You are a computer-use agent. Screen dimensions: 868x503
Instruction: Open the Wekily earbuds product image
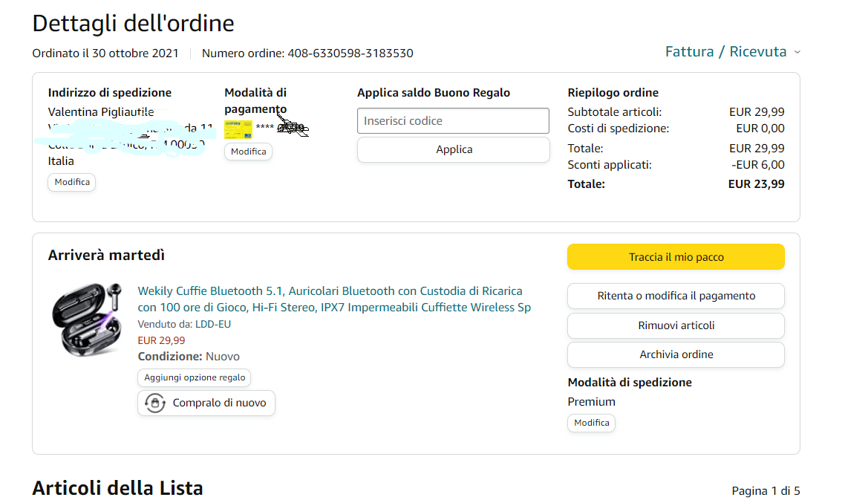click(88, 319)
